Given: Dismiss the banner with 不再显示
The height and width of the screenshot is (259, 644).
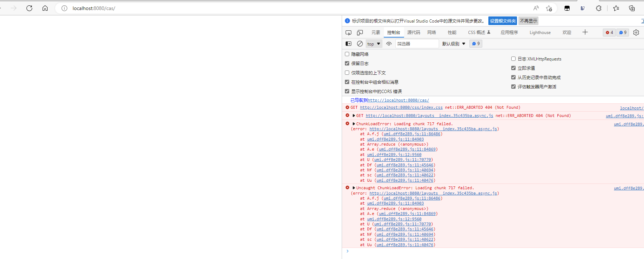Looking at the screenshot, I should coord(528,21).
